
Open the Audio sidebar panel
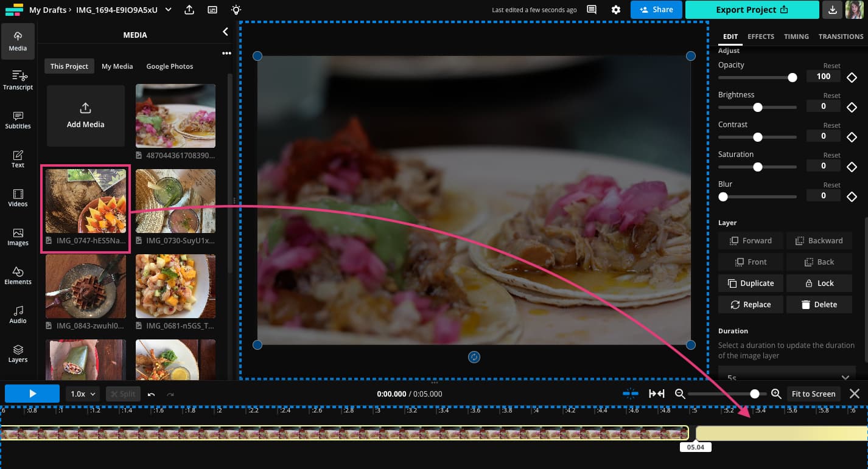(18, 314)
